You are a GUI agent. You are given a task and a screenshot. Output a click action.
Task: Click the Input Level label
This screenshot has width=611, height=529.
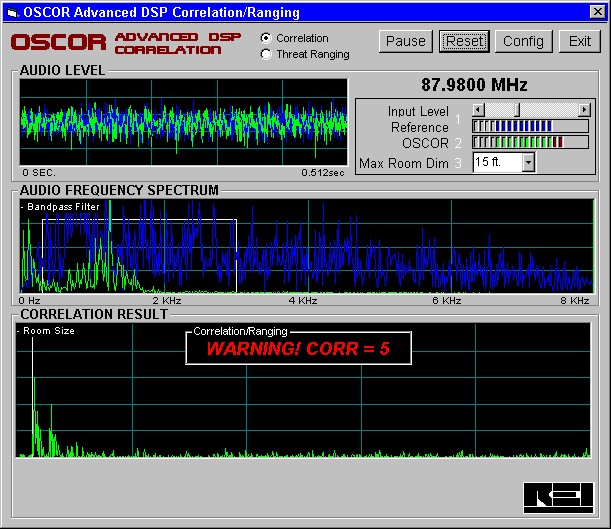click(x=418, y=111)
